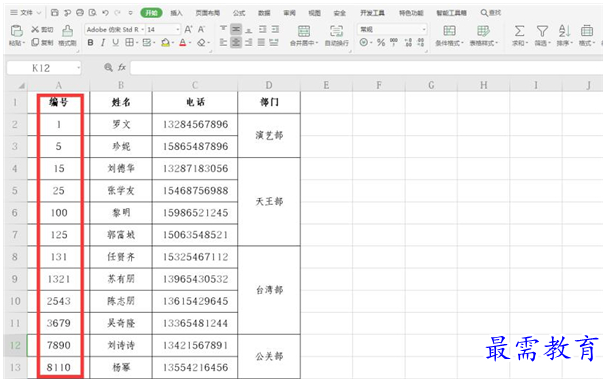
Task: Click the Sort (排序) A-Z icon
Action: tap(564, 31)
